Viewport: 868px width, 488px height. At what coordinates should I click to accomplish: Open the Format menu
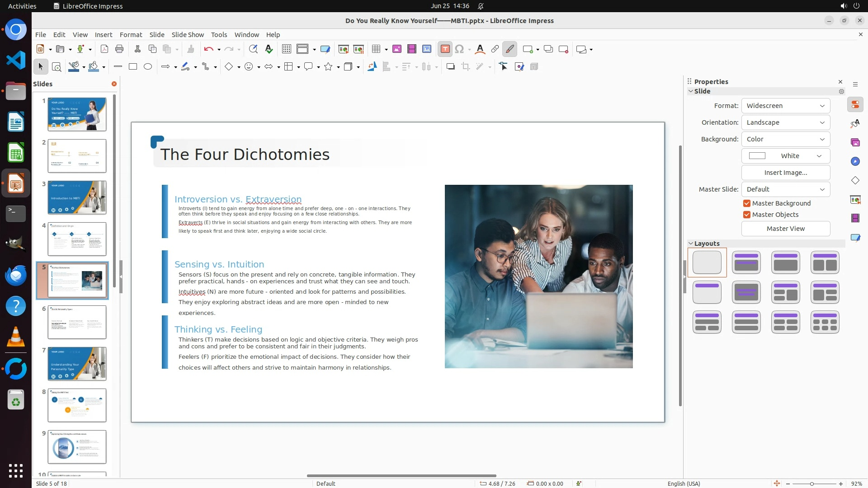pos(131,35)
